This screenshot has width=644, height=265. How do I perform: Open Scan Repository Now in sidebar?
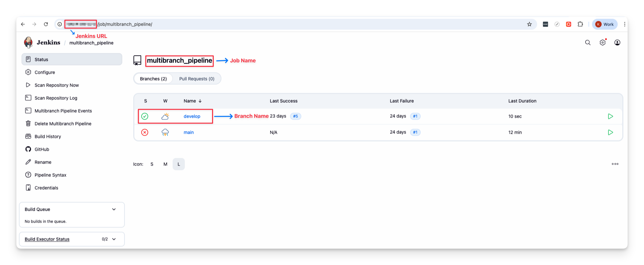(56, 85)
